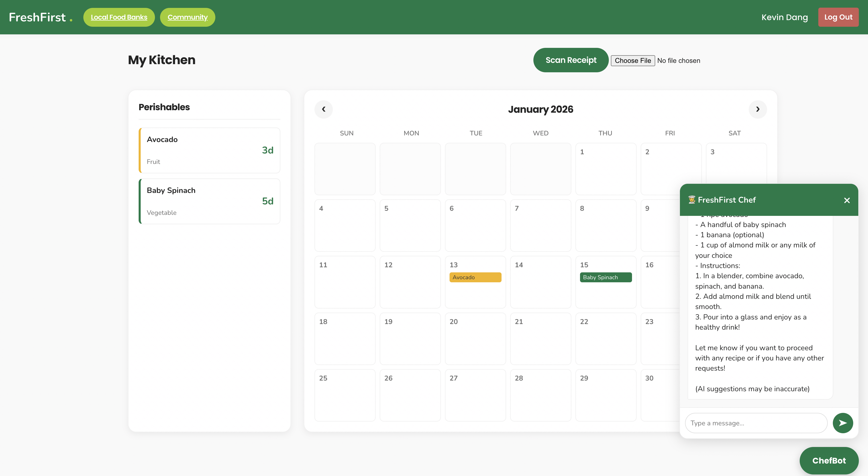
Task: Click the green Baby Spinach calendar event
Action: pos(606,277)
